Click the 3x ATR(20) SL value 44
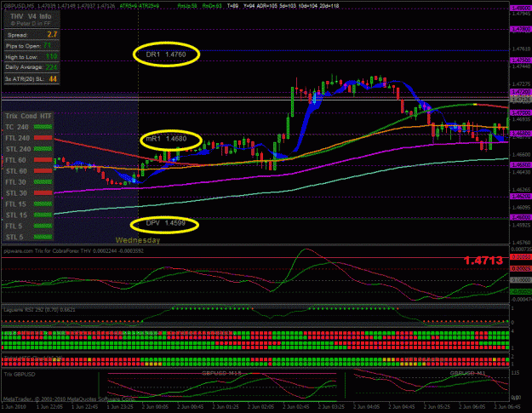The image size is (532, 413). tap(53, 79)
